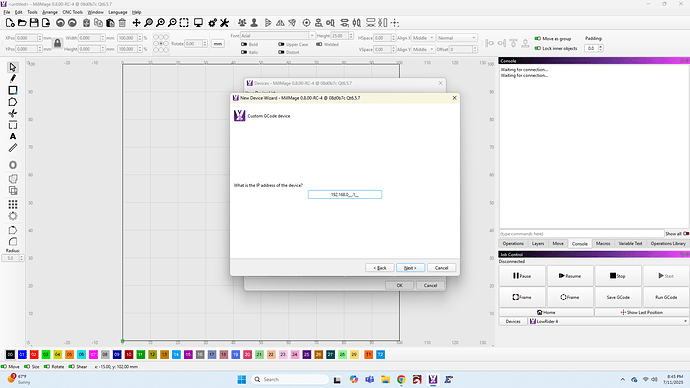Click the IP address input field
This screenshot has width=690, height=388.
click(345, 194)
